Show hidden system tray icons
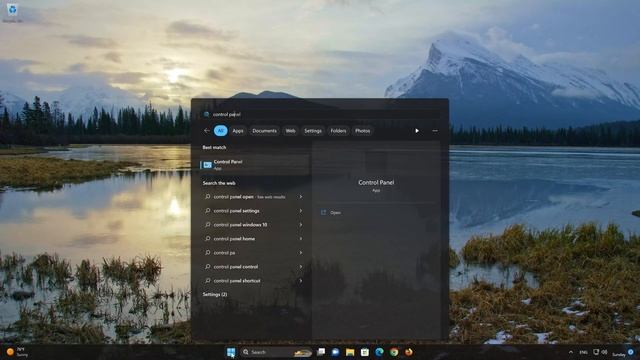The width and height of the screenshot is (640, 360). [x=571, y=352]
